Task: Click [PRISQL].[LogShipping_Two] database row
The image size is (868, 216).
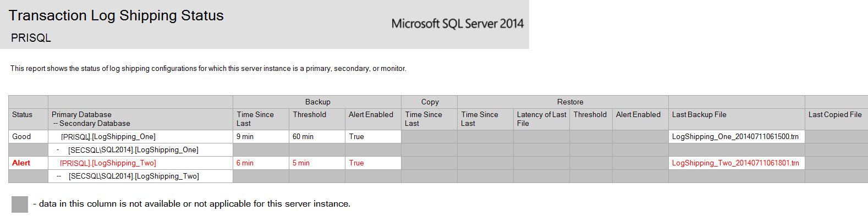Action: click(x=140, y=163)
